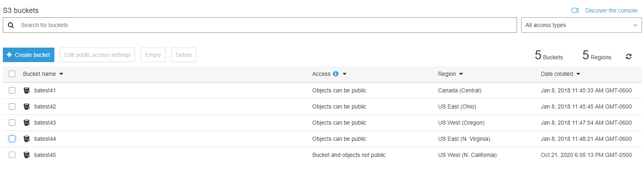Click the bucket icon beside batest45
The height and width of the screenshot is (169, 644).
[27, 155]
